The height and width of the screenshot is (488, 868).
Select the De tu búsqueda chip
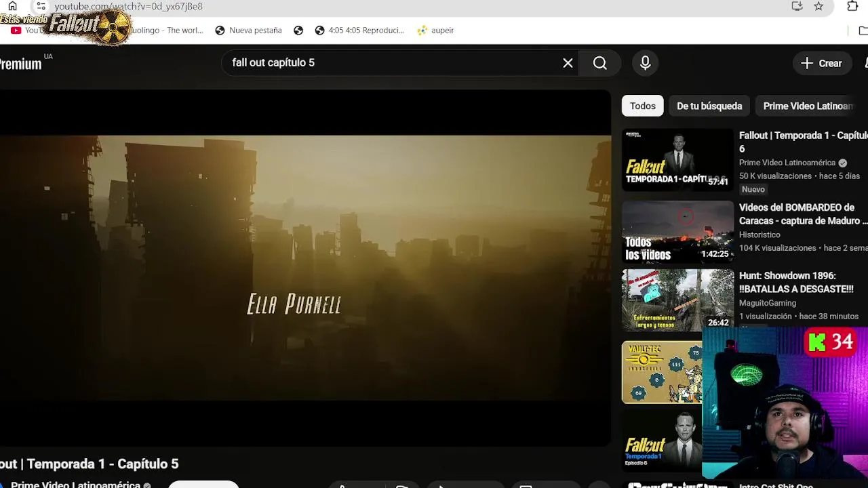pos(709,106)
